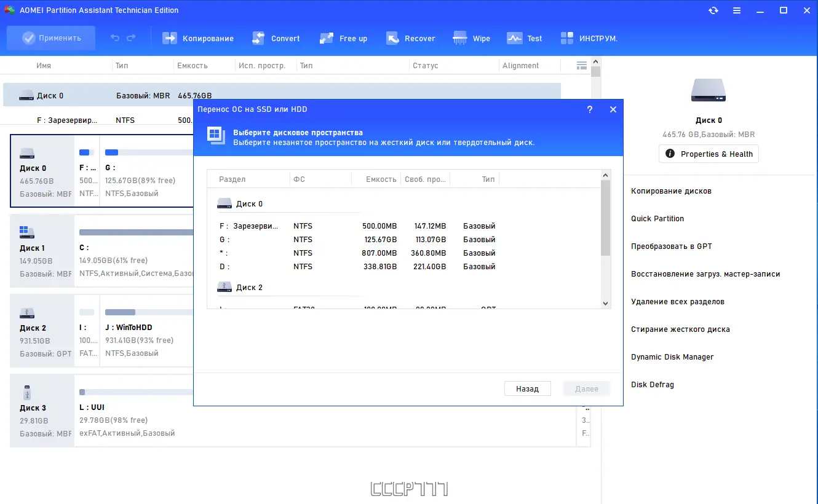Choose Стирание жесткого диска
The height and width of the screenshot is (504, 818).
point(680,329)
